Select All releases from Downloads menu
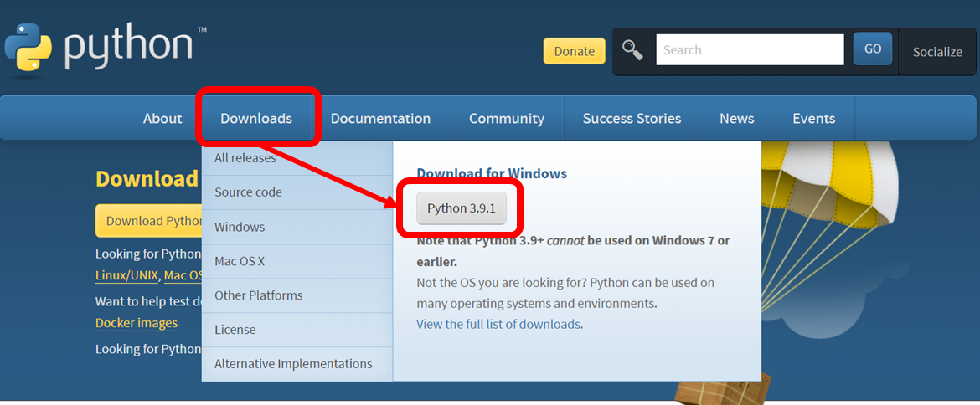 [x=297, y=158]
